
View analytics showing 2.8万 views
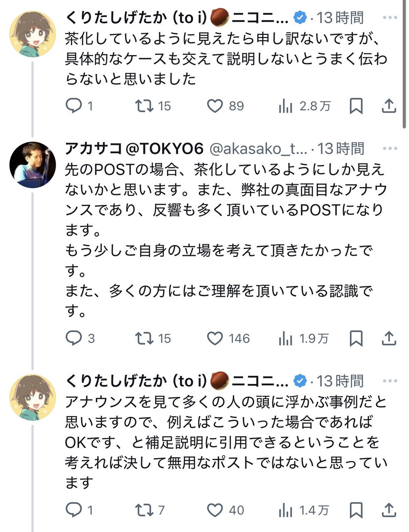click(x=286, y=106)
